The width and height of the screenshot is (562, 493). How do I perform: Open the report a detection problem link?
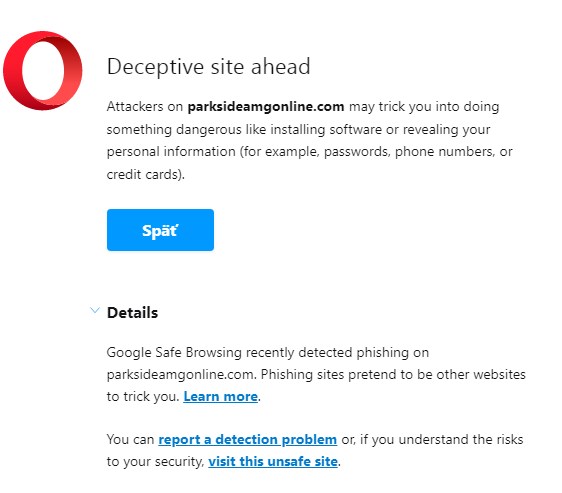click(248, 440)
